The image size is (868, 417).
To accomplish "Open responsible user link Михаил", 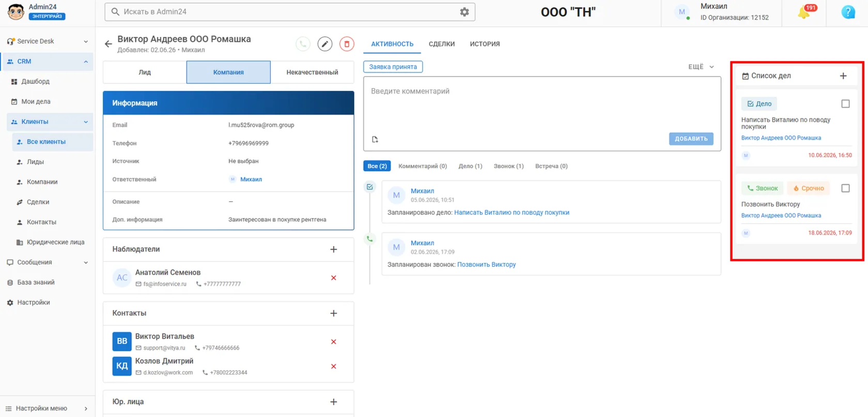I will tap(251, 179).
